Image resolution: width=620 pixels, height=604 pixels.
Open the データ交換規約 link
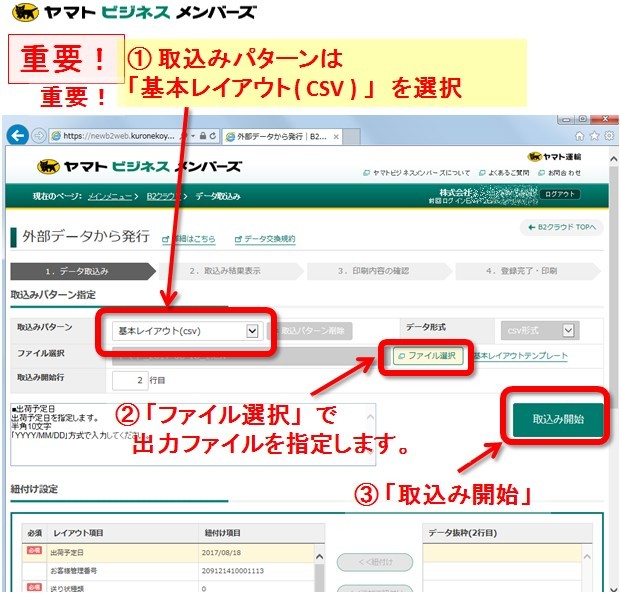pos(265,239)
